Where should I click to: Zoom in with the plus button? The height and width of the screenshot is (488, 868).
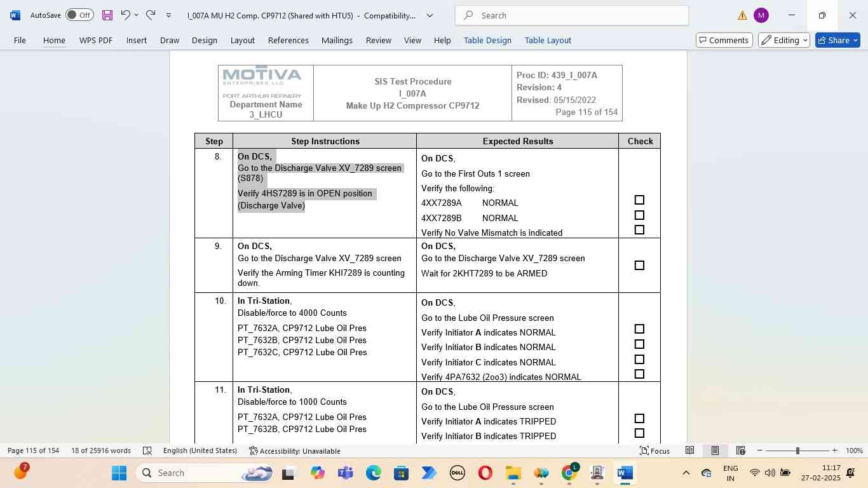pyautogui.click(x=834, y=451)
